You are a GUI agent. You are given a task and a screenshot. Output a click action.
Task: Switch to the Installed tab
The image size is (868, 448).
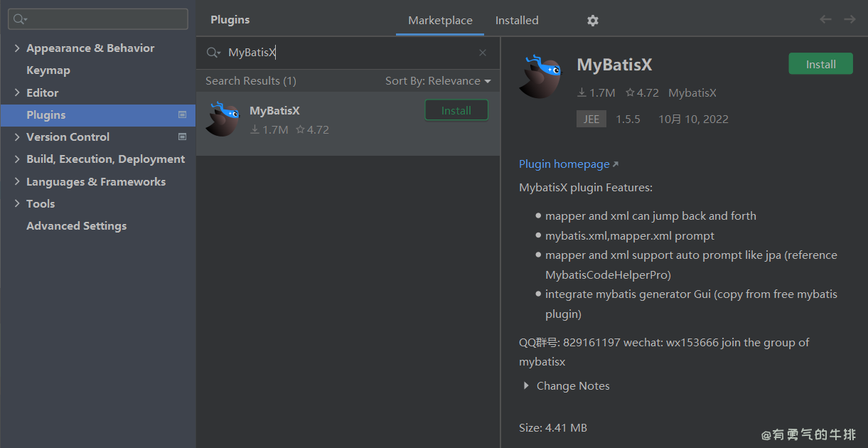click(517, 21)
